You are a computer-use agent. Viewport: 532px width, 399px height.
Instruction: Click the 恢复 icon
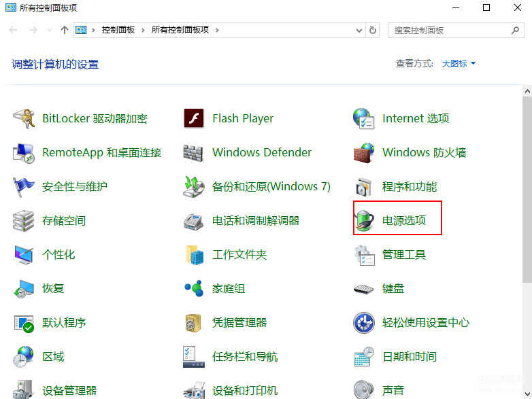[x=24, y=289]
